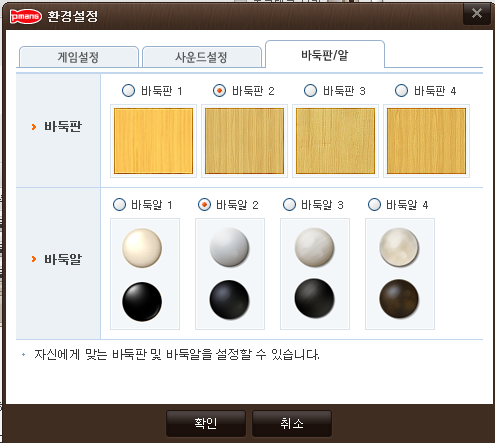Choose the black stone of 바둑알 1

[x=142, y=302]
